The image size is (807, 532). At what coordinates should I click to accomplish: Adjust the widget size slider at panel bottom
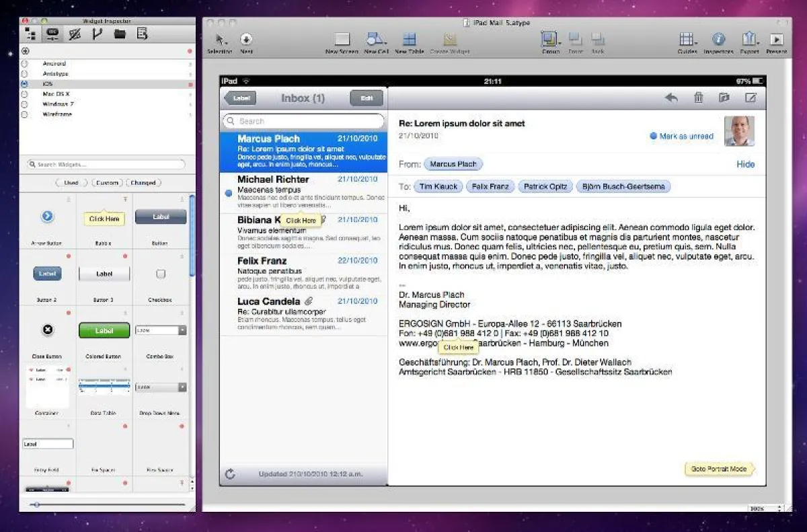pos(36,504)
